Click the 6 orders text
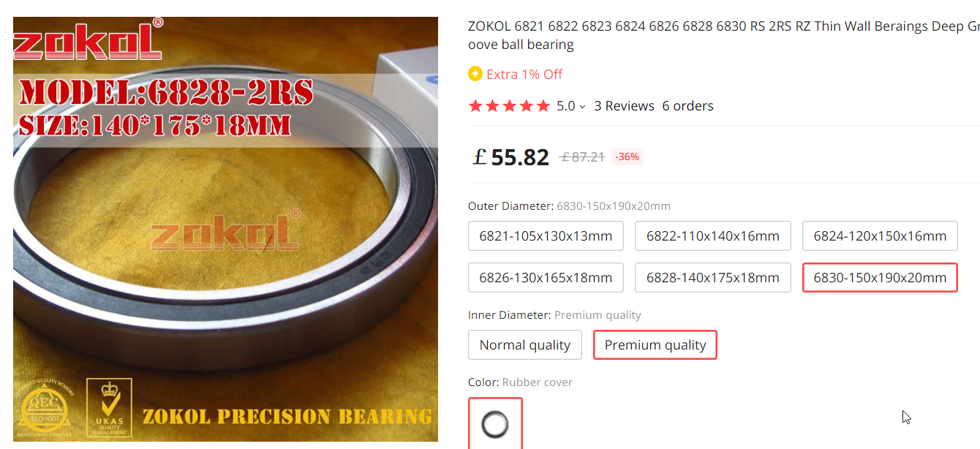The height and width of the screenshot is (449, 980). (687, 106)
